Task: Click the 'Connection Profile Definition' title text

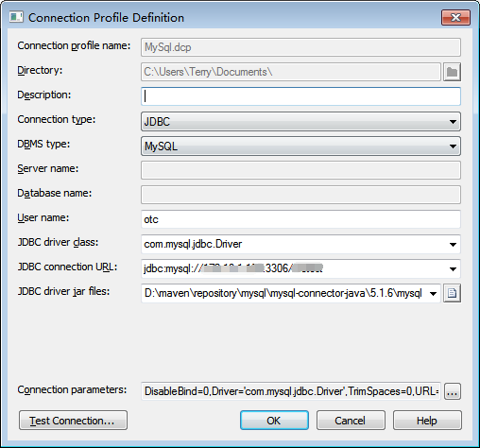Action: tap(106, 18)
